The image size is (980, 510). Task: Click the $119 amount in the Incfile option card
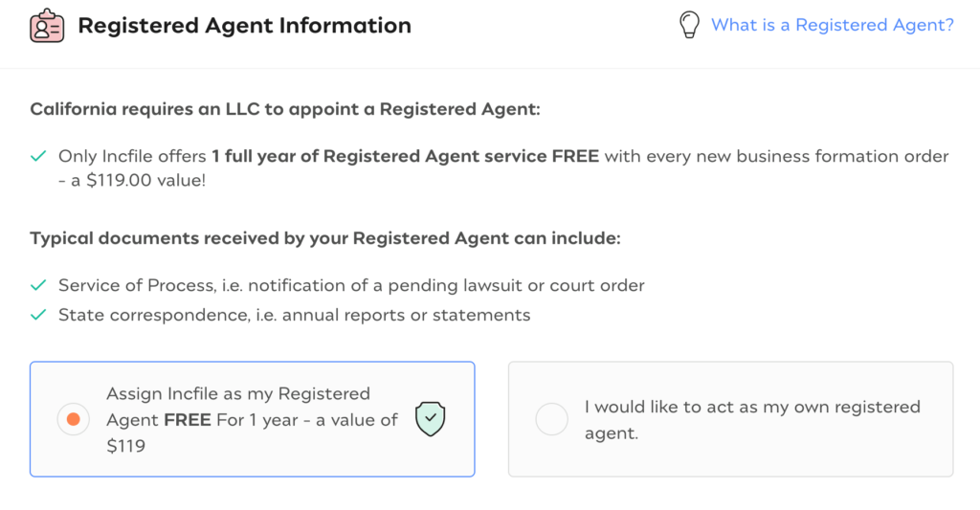point(125,446)
